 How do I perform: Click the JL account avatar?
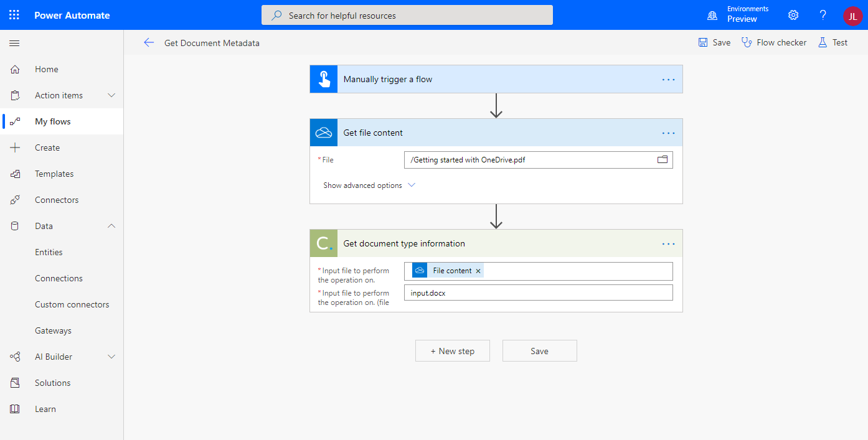852,16
